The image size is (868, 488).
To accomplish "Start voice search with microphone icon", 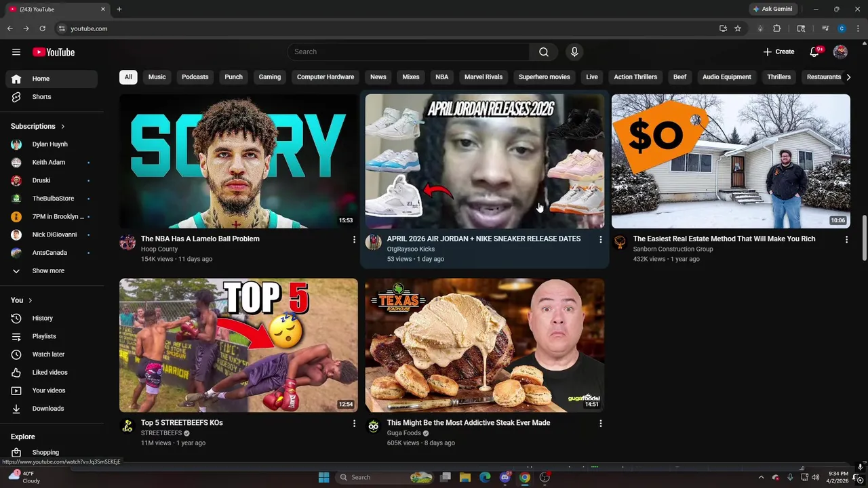I will tap(574, 52).
